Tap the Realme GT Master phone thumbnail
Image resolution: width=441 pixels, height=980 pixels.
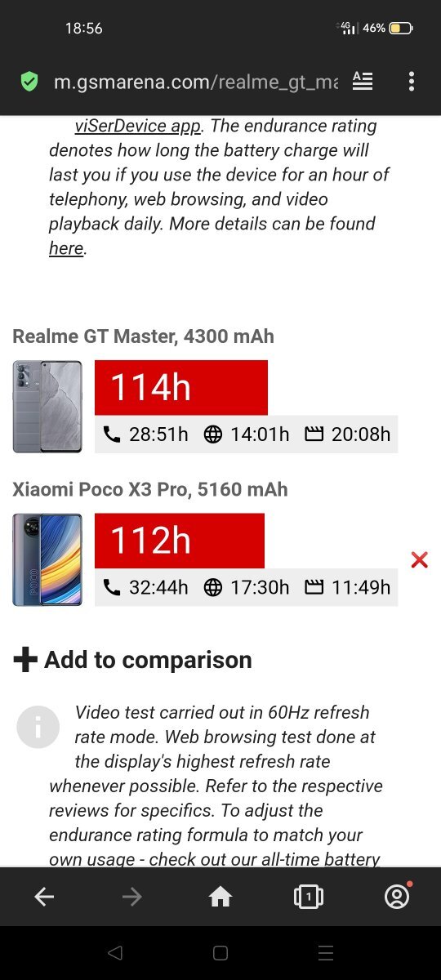(x=47, y=407)
